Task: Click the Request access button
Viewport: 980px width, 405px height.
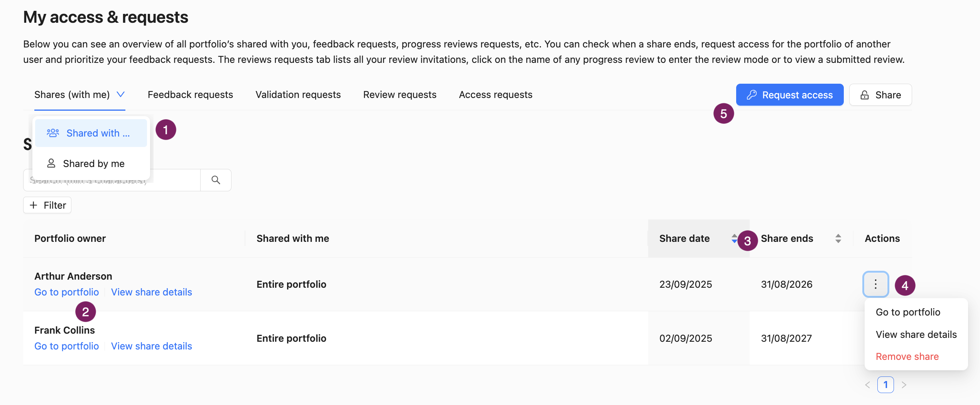Action: (x=789, y=95)
